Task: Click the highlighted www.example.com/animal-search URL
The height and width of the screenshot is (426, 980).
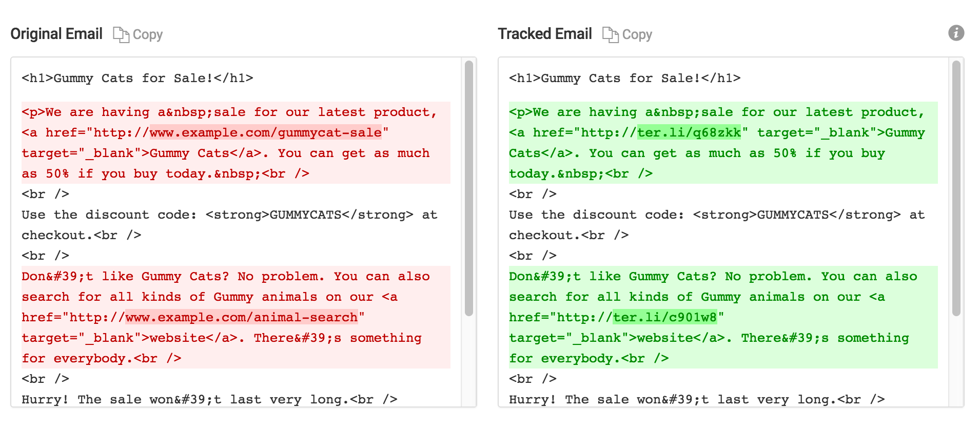Action: pyautogui.click(x=242, y=317)
